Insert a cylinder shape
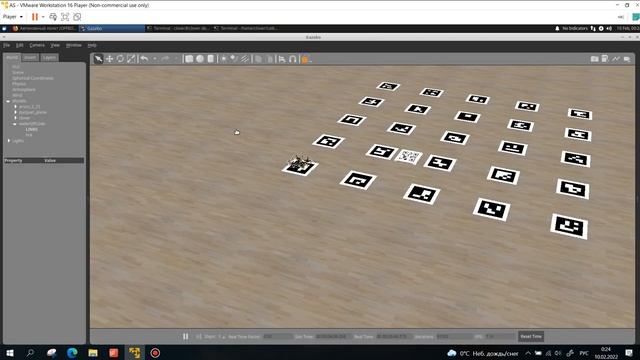640x360 pixels. 210,59
